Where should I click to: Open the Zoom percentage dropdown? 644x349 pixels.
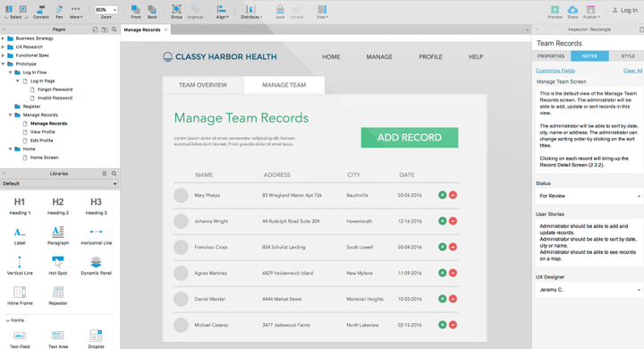coord(106,10)
